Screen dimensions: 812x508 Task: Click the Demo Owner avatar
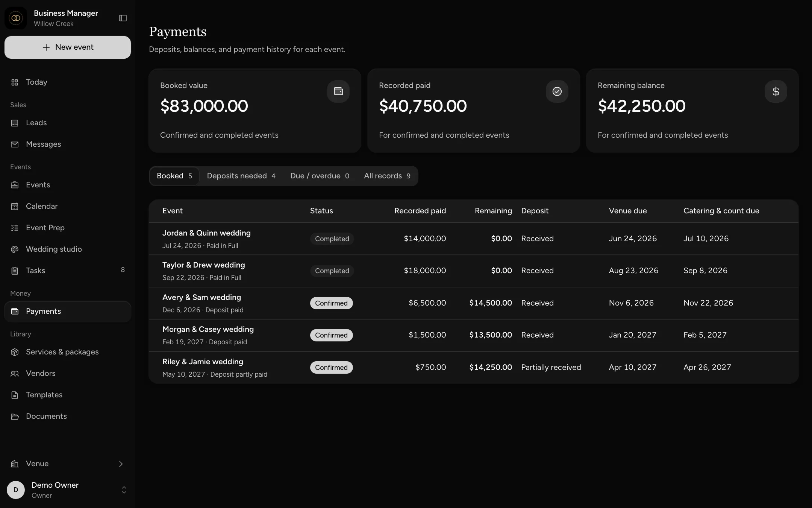16,490
